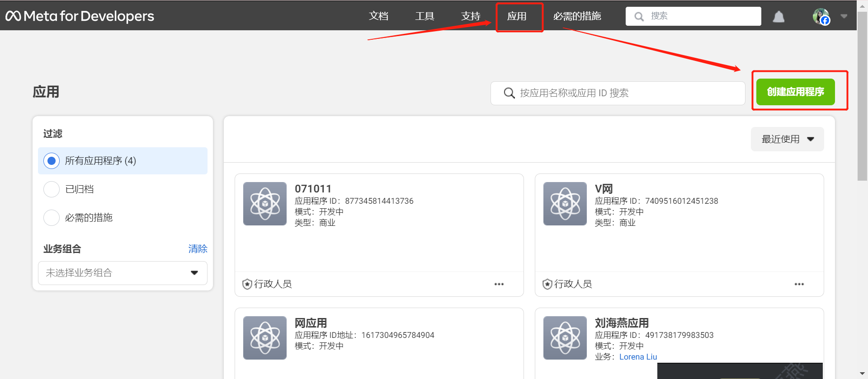The width and height of the screenshot is (868, 379).
Task: Click 行政人员 label on 071011 card
Action: coord(273,284)
